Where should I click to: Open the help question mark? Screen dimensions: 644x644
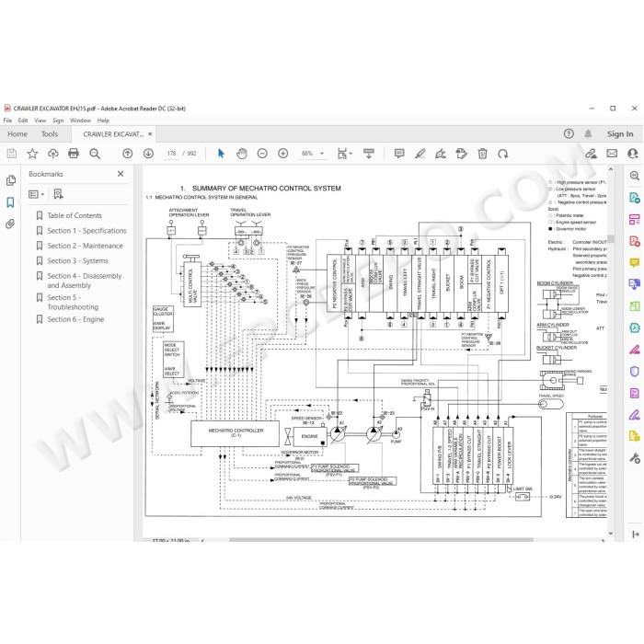(569, 134)
